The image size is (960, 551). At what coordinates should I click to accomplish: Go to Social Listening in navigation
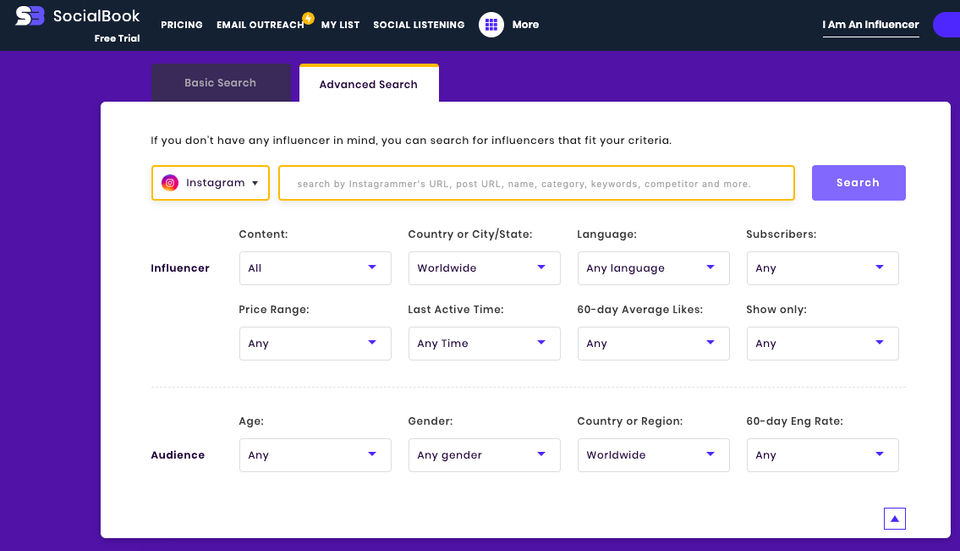click(418, 25)
